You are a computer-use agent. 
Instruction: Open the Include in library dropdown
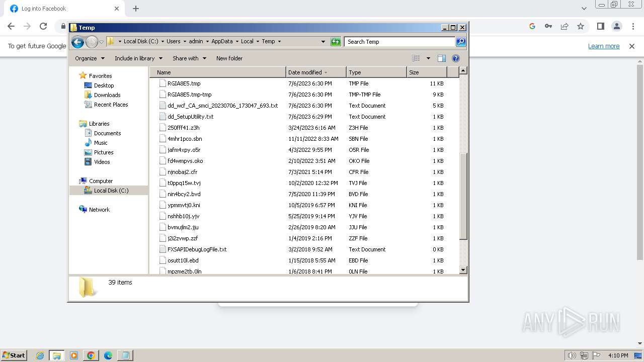(138, 58)
